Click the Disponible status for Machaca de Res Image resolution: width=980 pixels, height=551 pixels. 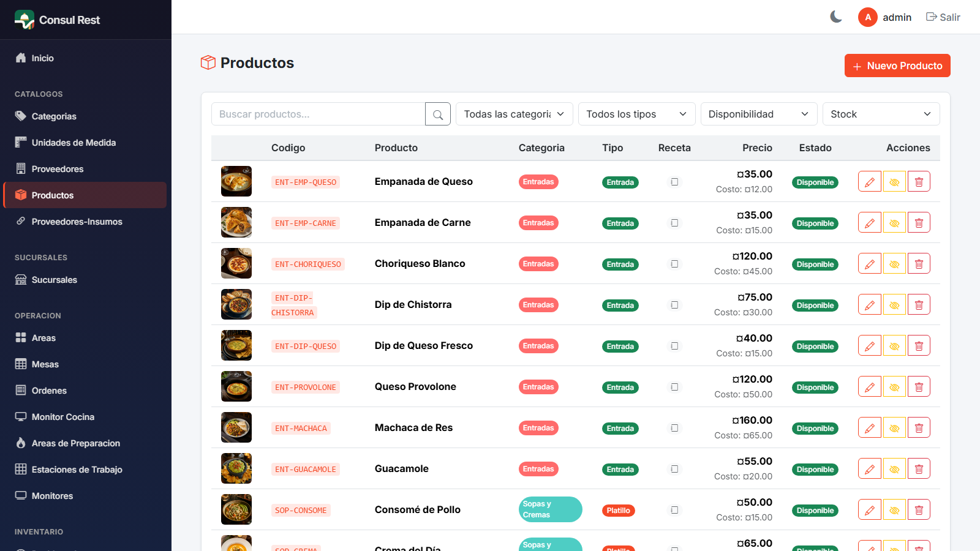[815, 429]
